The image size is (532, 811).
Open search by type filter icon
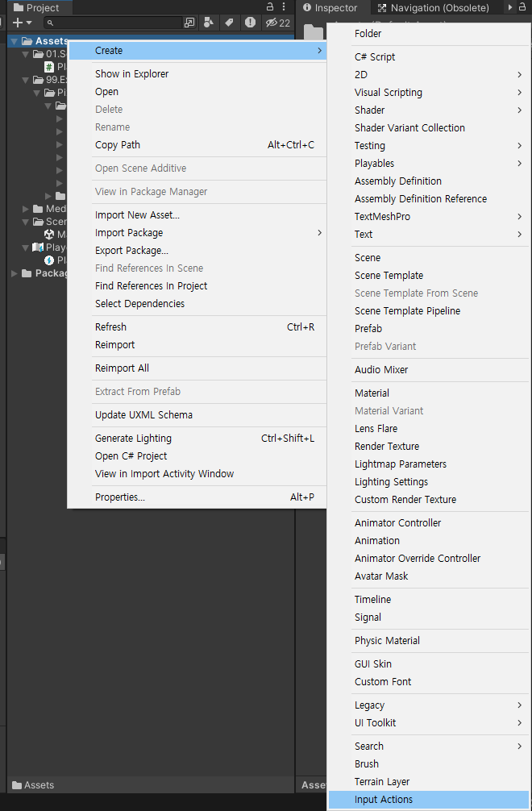coord(209,23)
